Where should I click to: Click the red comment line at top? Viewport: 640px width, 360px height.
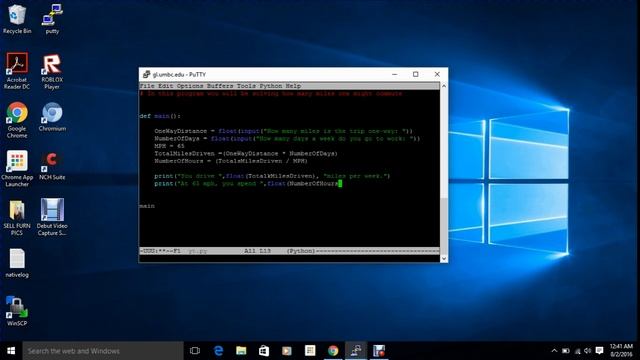pyautogui.click(x=271, y=93)
